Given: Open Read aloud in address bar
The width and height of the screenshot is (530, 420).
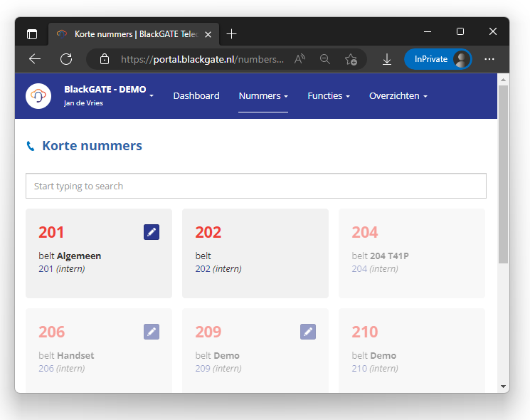Looking at the screenshot, I should pos(300,59).
